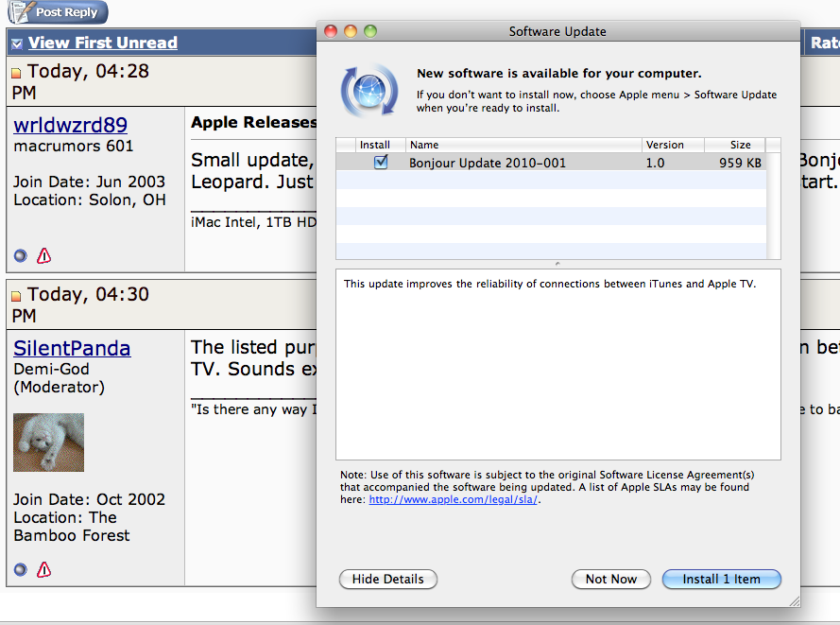Uncheck Install checkbox for Bonjour Update 2010-001
Image resolution: width=840 pixels, height=625 pixels.
(x=381, y=162)
